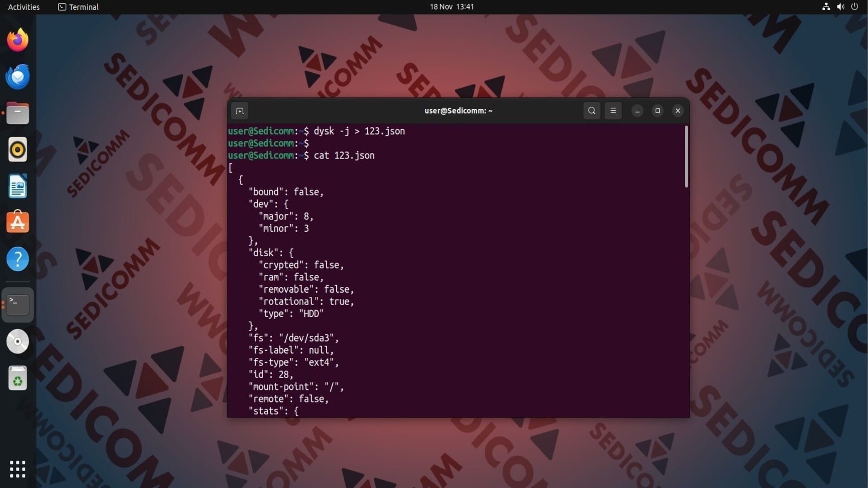Image resolution: width=868 pixels, height=488 pixels.
Task: Click the line "stats": {
Action: tap(274, 411)
